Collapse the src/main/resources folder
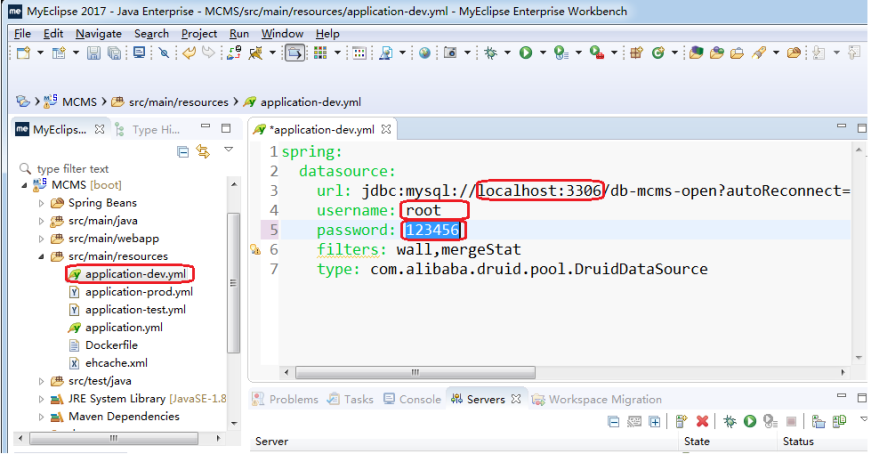 click(x=41, y=256)
